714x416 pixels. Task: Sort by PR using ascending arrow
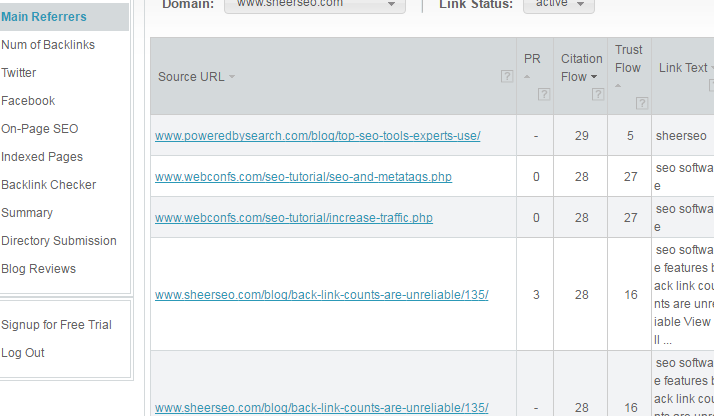pos(527,77)
